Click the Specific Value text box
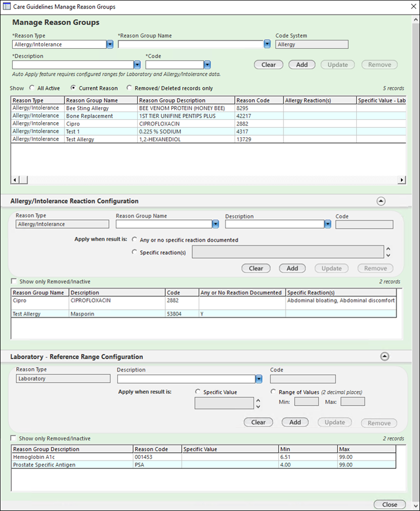The height and width of the screenshot is (511, 420). pyautogui.click(x=224, y=403)
